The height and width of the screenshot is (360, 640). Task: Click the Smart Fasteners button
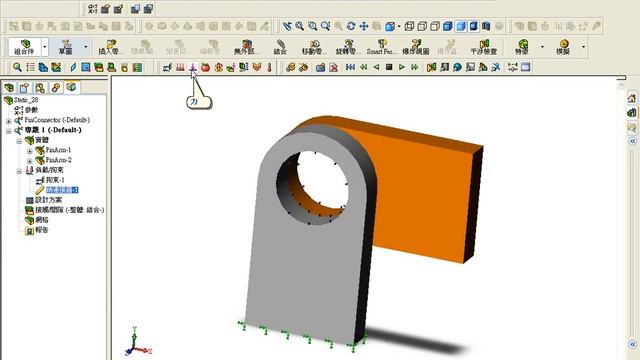[381, 47]
